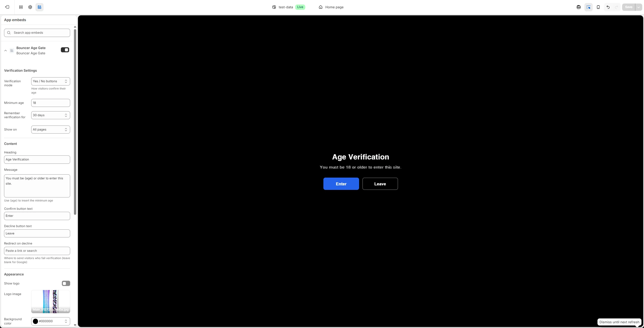Open theme settings gear icon
The image size is (644, 328).
pyautogui.click(x=30, y=7)
